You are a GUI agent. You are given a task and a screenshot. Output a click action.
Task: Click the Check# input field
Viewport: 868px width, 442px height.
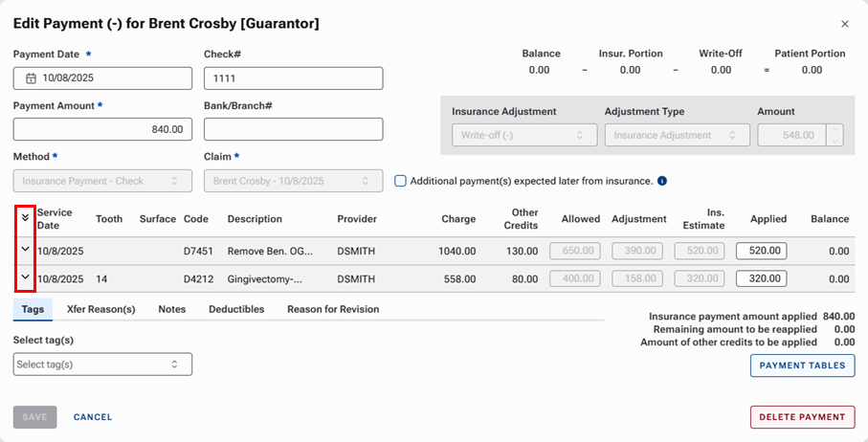pos(293,78)
